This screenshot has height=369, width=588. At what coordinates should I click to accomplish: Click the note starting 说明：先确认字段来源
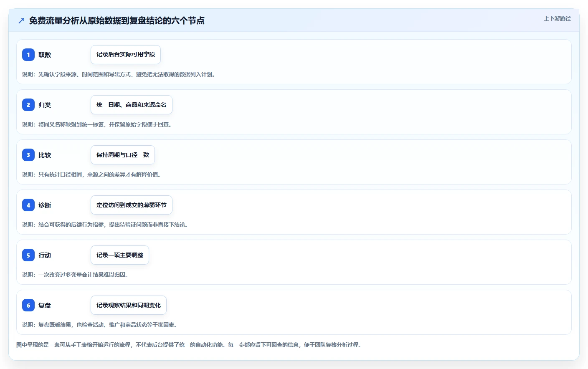pyautogui.click(x=119, y=74)
